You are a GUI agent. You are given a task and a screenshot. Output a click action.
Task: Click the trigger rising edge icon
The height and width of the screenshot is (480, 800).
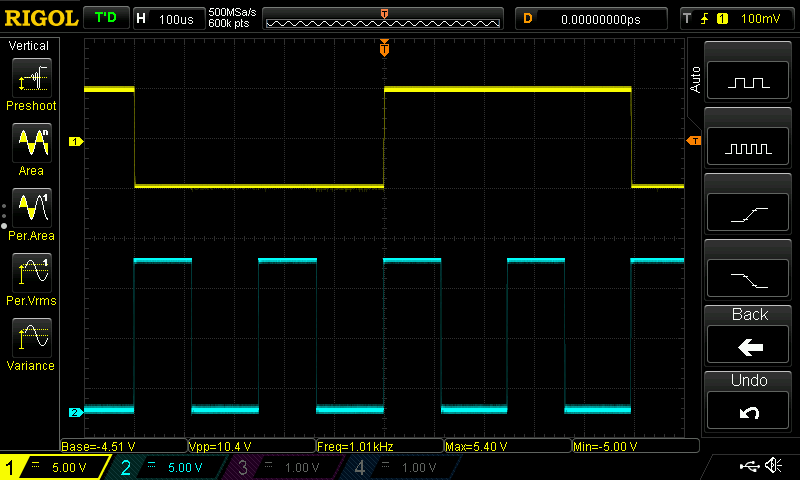click(x=704, y=19)
